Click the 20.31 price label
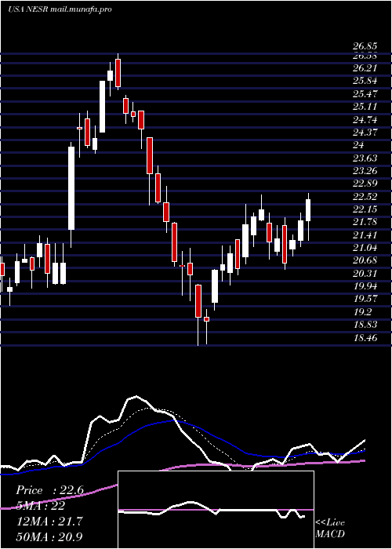The image size is (392, 549). click(x=365, y=274)
